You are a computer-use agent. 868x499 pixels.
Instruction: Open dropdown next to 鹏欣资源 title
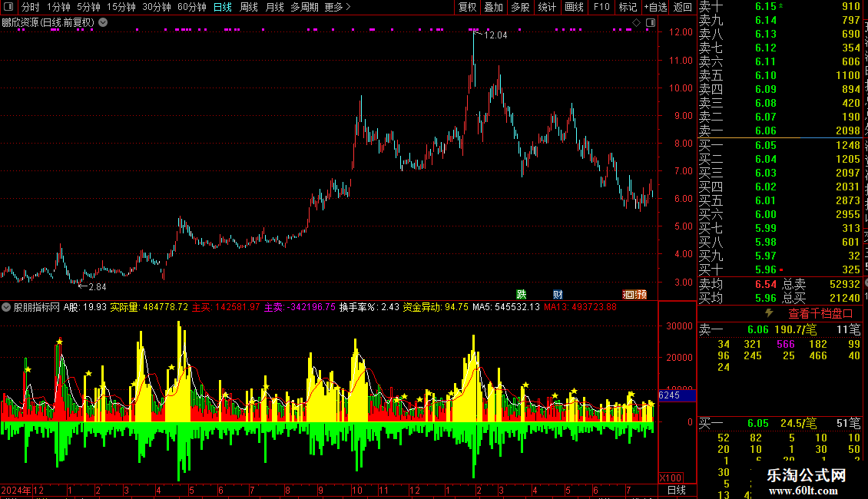[103, 22]
